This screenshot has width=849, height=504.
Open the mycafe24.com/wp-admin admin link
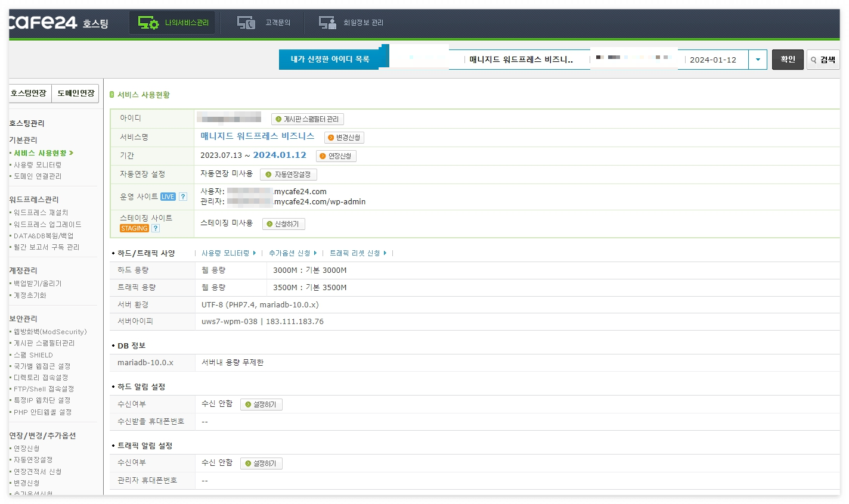[x=296, y=202]
